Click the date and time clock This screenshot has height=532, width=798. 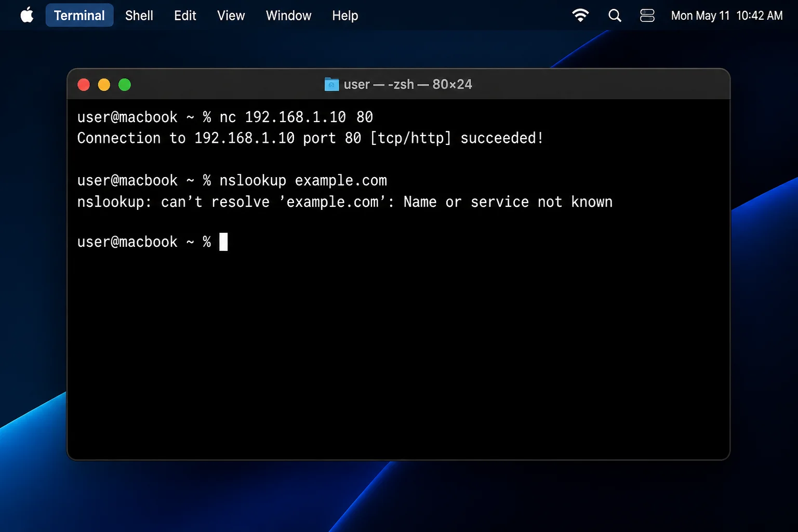727,16
